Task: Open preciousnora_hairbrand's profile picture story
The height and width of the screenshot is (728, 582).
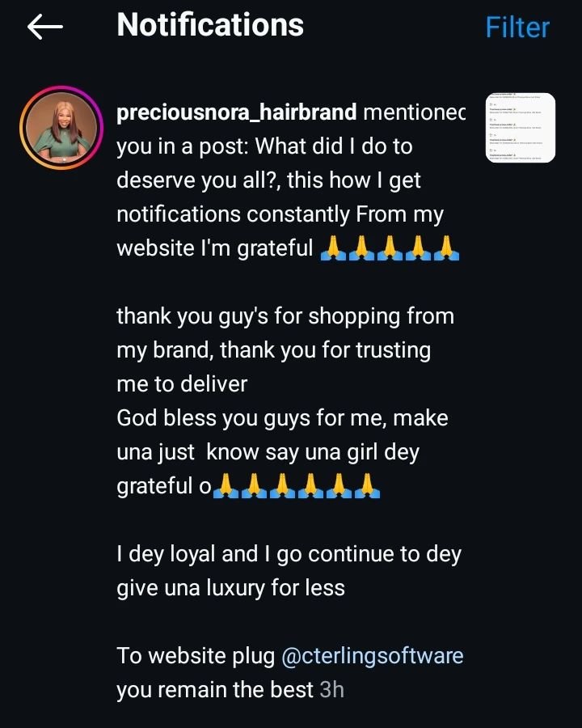Action: (x=61, y=126)
